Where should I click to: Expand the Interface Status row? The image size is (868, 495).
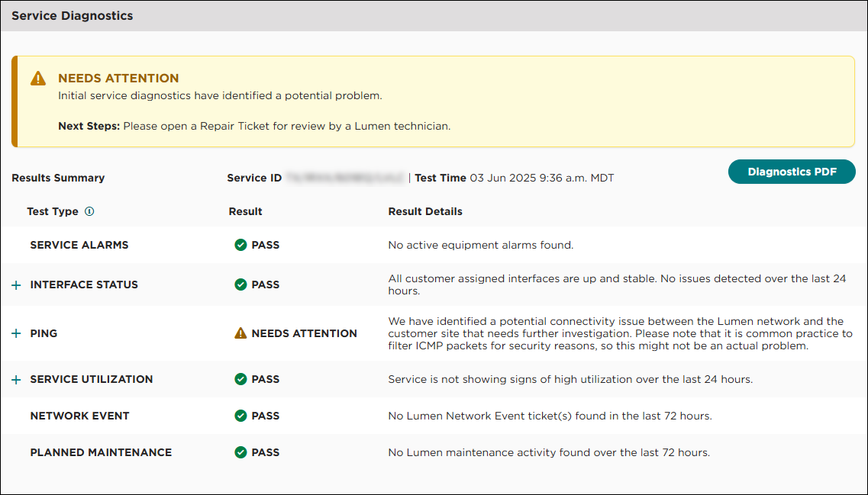[x=16, y=284]
